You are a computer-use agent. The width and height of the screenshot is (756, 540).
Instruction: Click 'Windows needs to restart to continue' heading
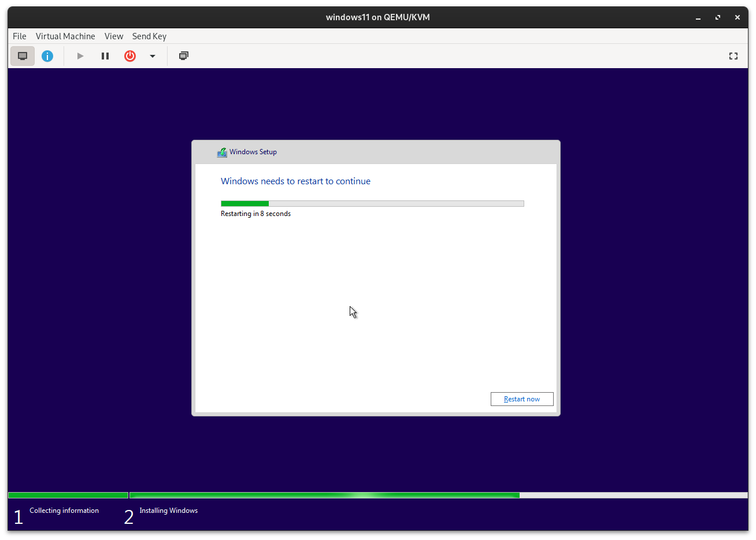[295, 181]
